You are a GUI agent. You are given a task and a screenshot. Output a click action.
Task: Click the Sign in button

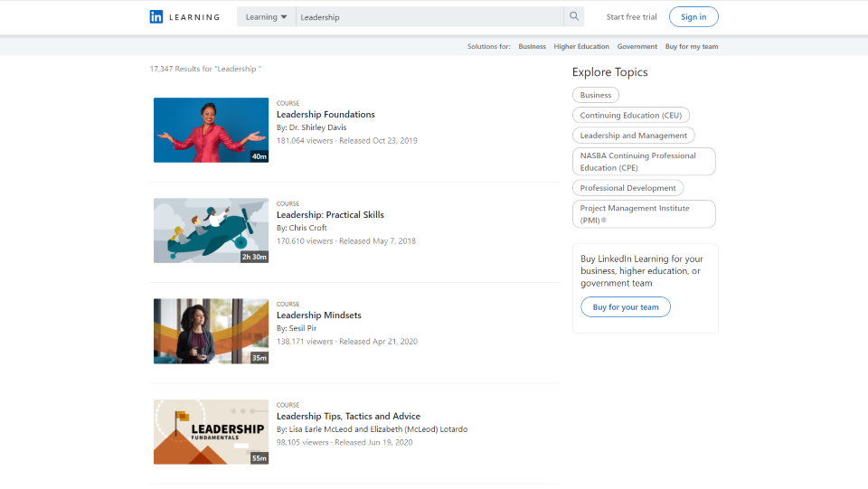point(693,16)
